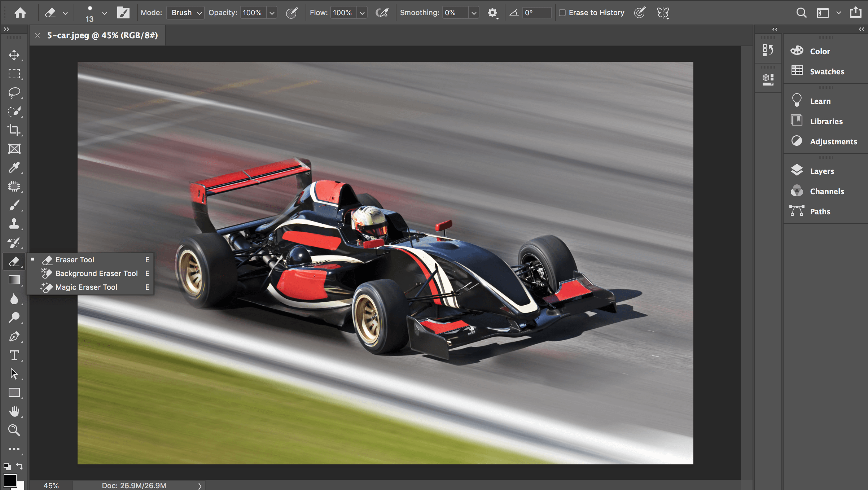868x490 pixels.
Task: Open the Smoothing dropdown arrow
Action: point(474,13)
